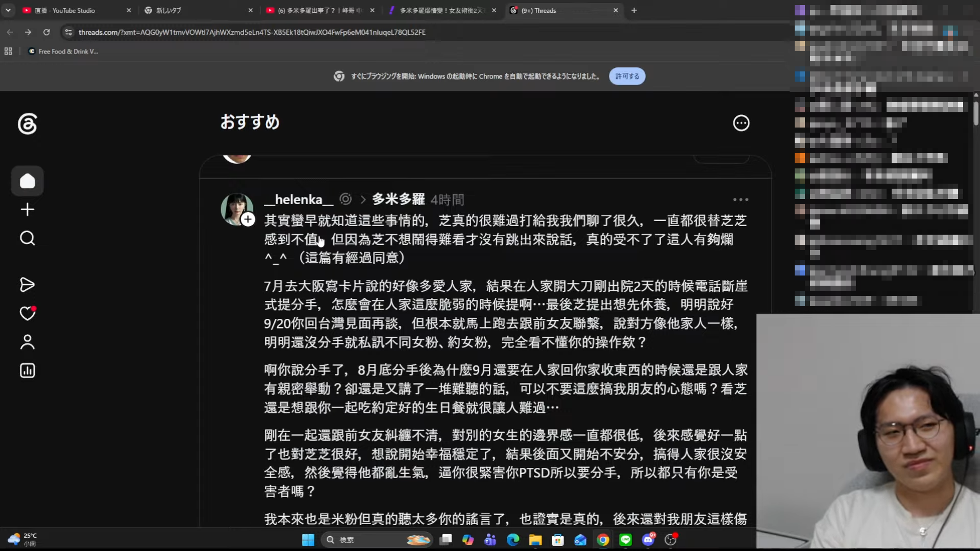
Task: Open the direct messages paper-plane icon
Action: click(x=27, y=284)
